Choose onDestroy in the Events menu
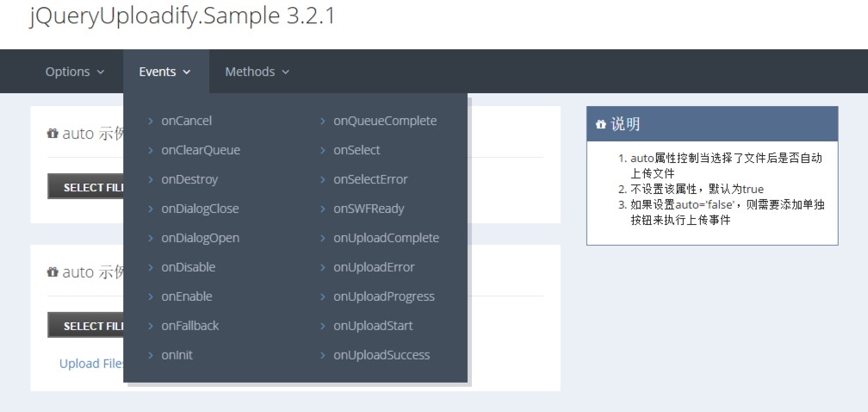 (x=189, y=179)
